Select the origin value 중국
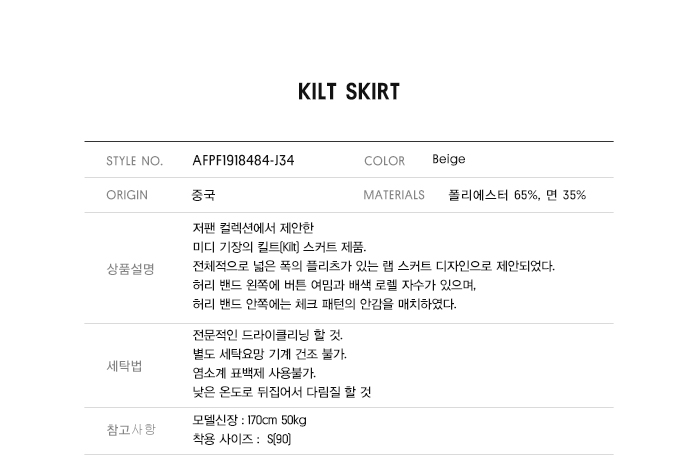The width and height of the screenshot is (700, 470). [x=204, y=195]
